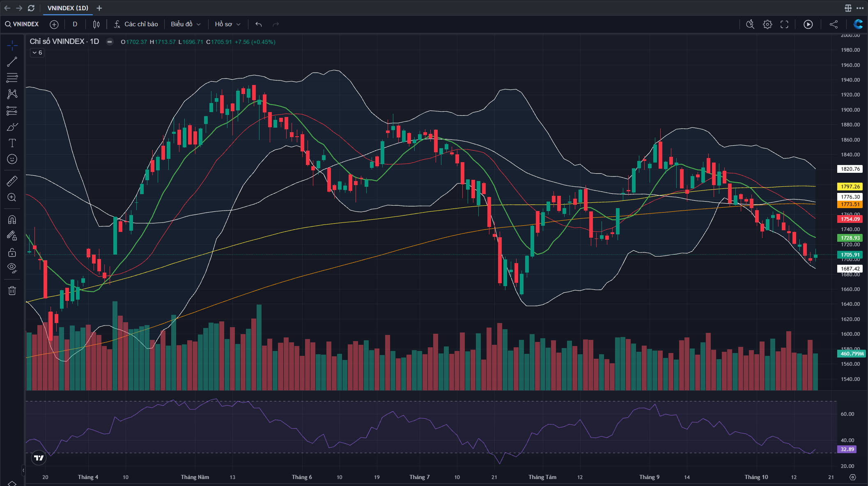Add symbol to compare with plus icon
Viewport: 868px width, 486px height.
(54, 24)
